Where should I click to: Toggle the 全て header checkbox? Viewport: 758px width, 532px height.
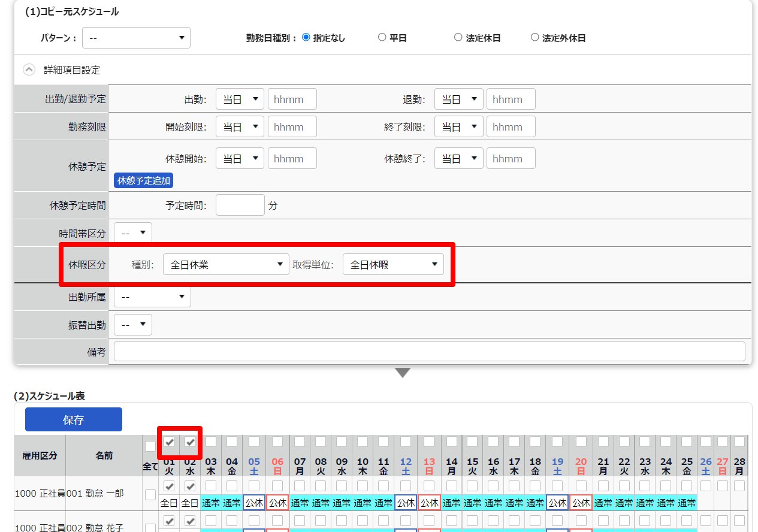tap(150, 446)
